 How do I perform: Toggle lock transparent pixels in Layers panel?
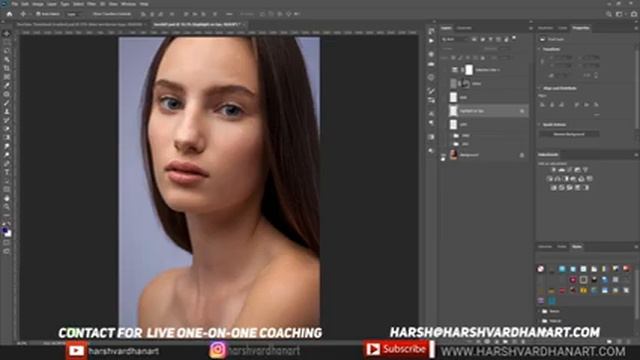pyautogui.click(x=453, y=58)
